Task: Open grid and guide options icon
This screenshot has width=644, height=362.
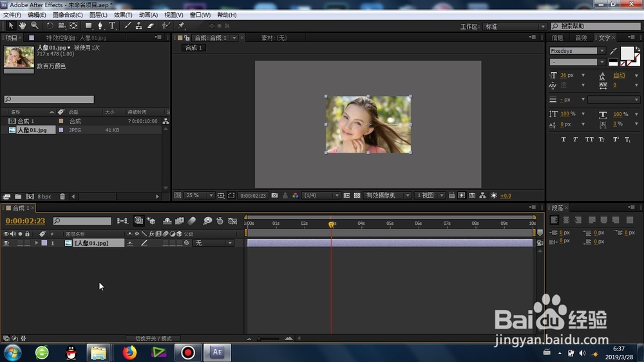Action: point(220,196)
